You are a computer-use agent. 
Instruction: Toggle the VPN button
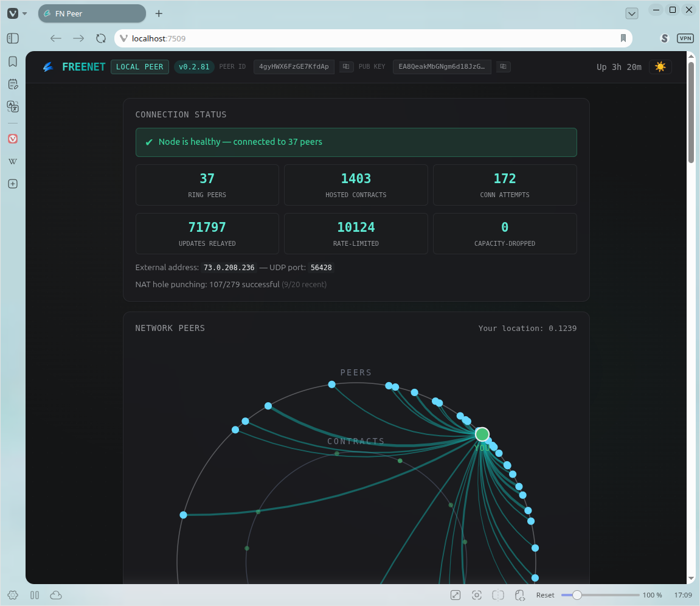coord(685,38)
